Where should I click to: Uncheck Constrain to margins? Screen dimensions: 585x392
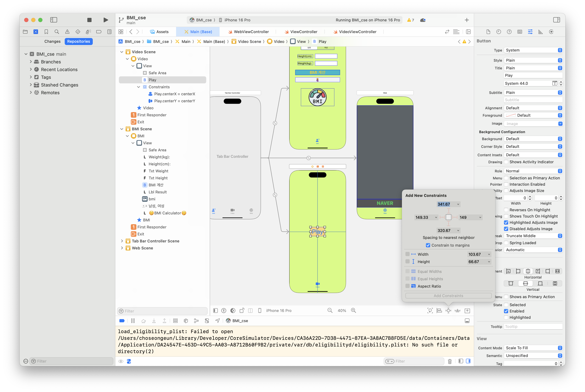428,245
